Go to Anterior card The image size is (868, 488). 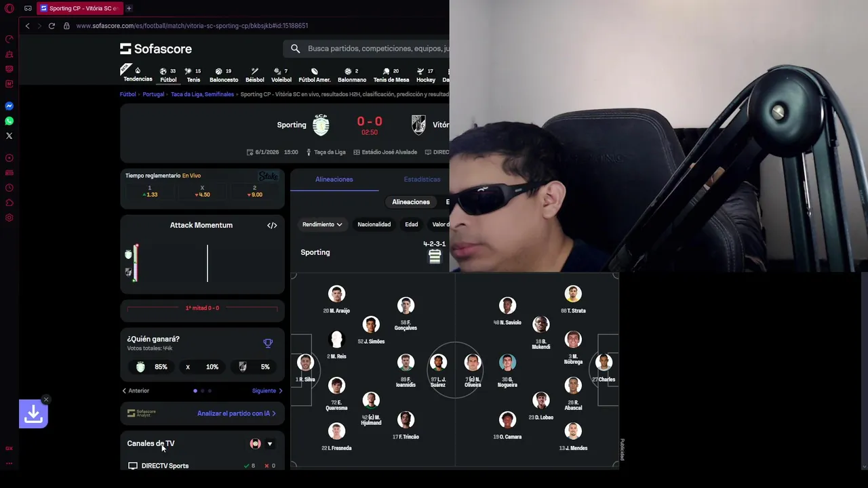coord(136,391)
